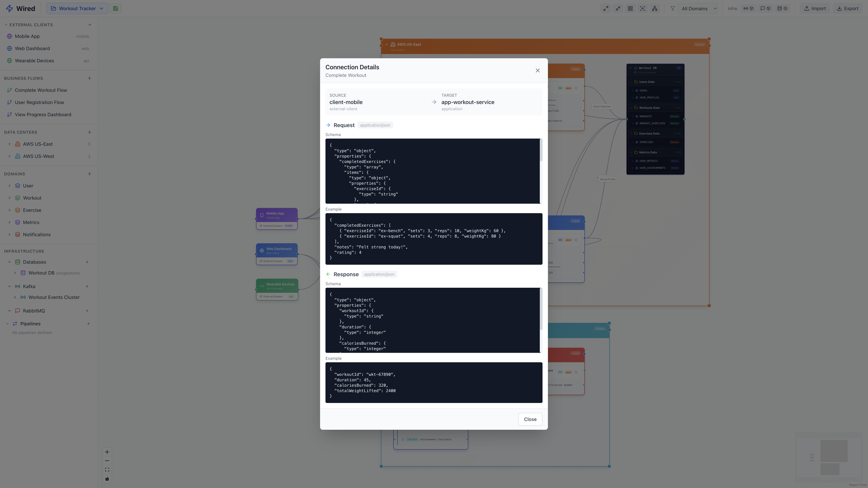Open the All Domains filter dropdown
The width and height of the screenshot is (868, 488).
click(698, 8)
